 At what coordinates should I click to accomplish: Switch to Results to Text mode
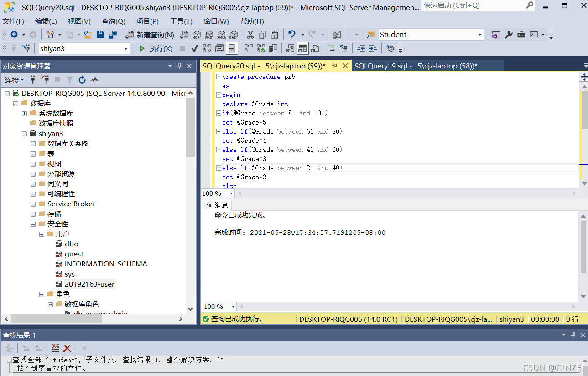click(x=290, y=48)
